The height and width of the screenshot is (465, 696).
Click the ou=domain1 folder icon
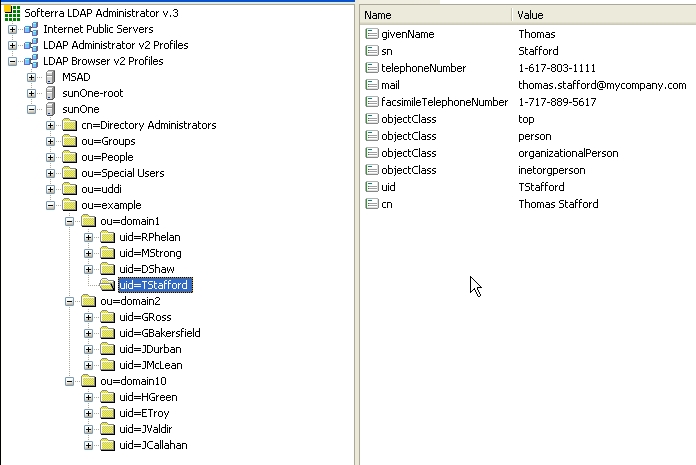pyautogui.click(x=88, y=221)
